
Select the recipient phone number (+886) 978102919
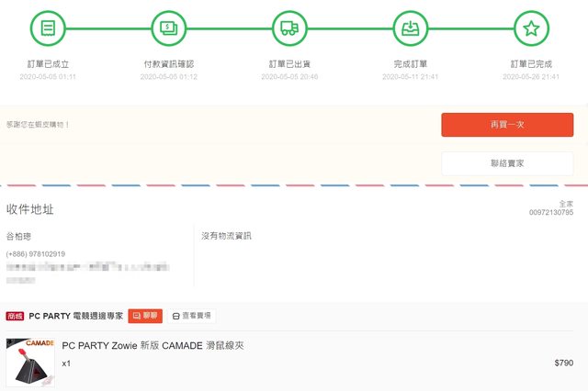tap(36, 254)
